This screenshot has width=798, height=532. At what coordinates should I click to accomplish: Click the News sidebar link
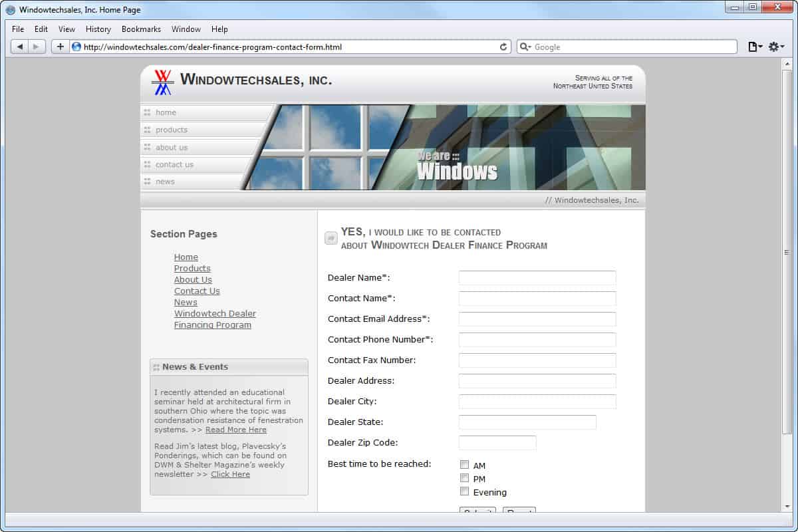pos(186,303)
